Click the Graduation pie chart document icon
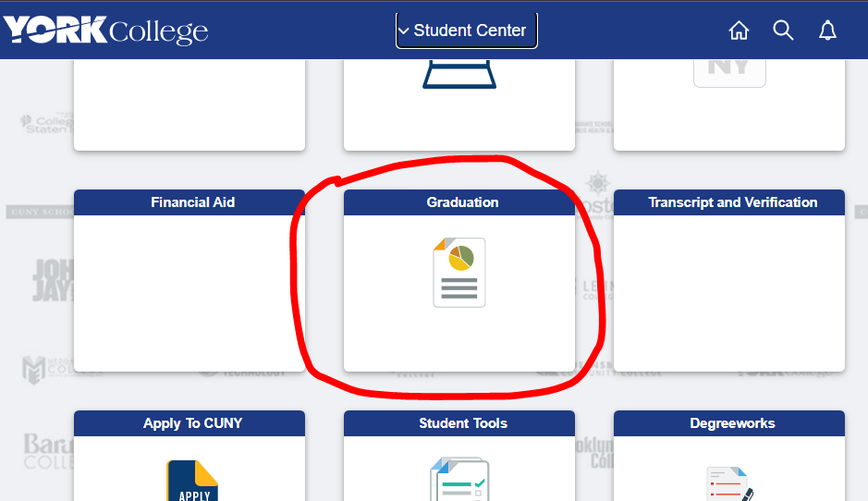Viewport: 868px width, 501px height. pos(459,273)
